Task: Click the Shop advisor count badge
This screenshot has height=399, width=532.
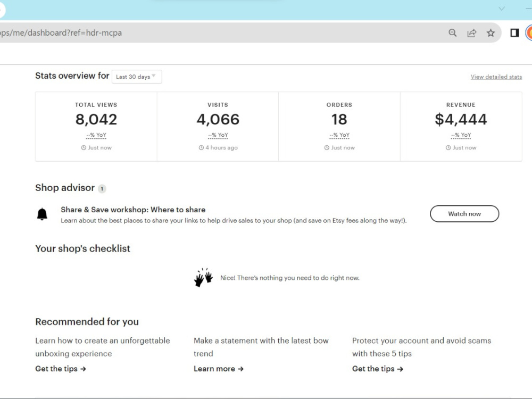Action: (102, 189)
